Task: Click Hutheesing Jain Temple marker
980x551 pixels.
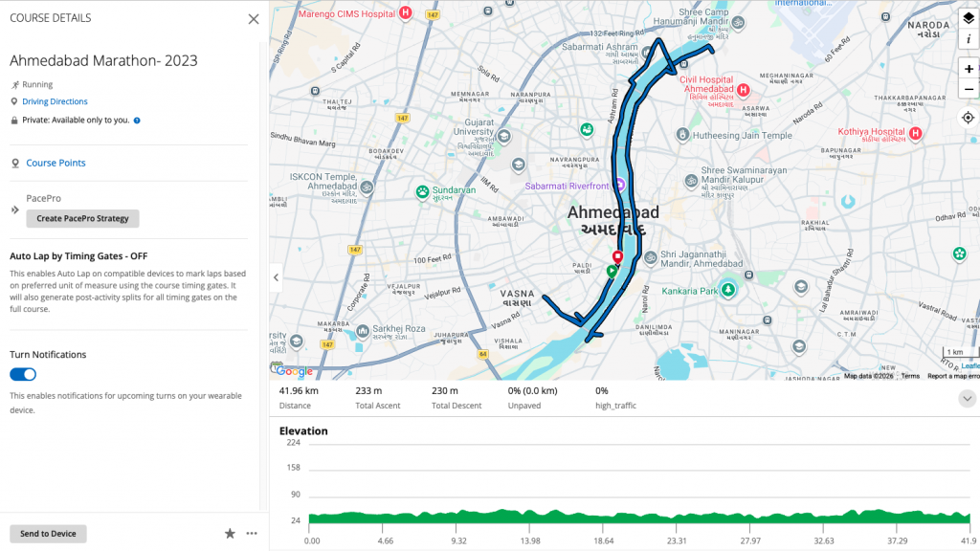Action: click(682, 134)
